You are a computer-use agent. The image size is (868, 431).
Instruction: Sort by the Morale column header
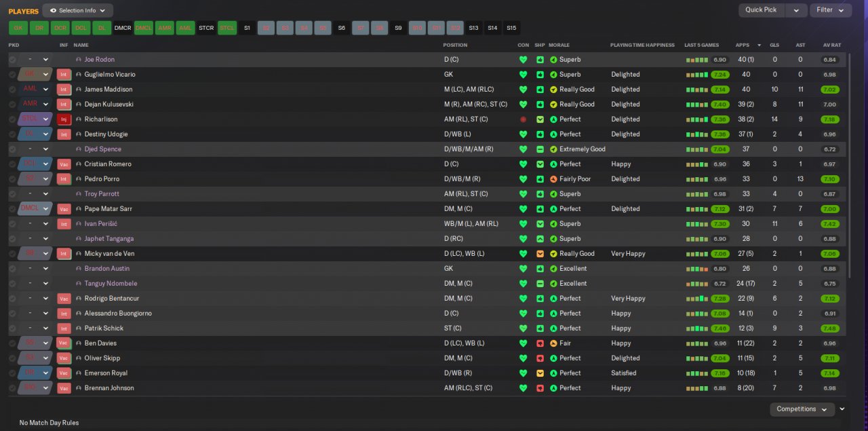(559, 45)
